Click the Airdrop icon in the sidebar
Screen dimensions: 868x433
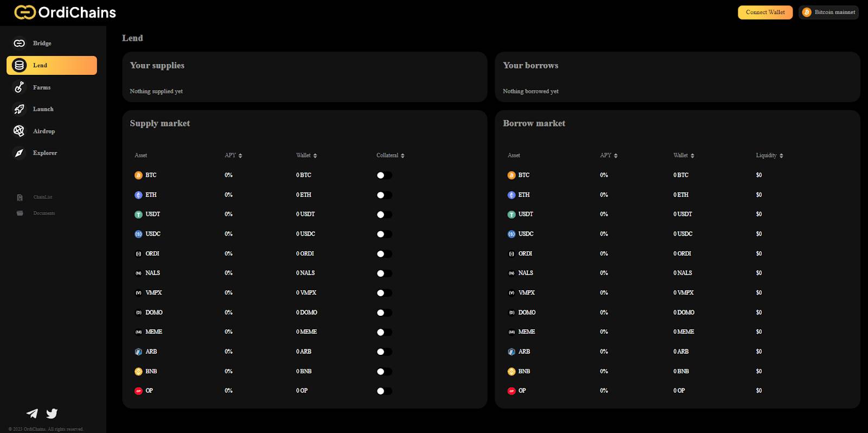(x=20, y=131)
